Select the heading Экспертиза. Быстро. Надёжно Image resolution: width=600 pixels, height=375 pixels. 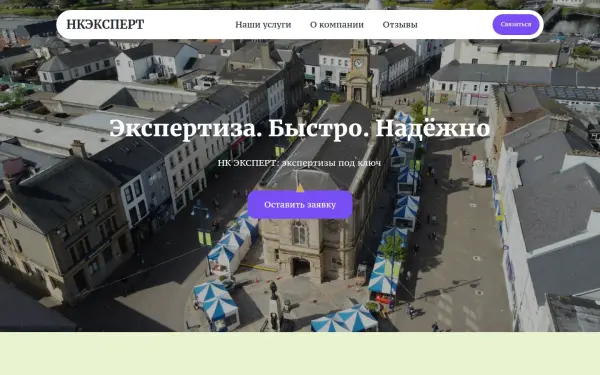(x=300, y=128)
